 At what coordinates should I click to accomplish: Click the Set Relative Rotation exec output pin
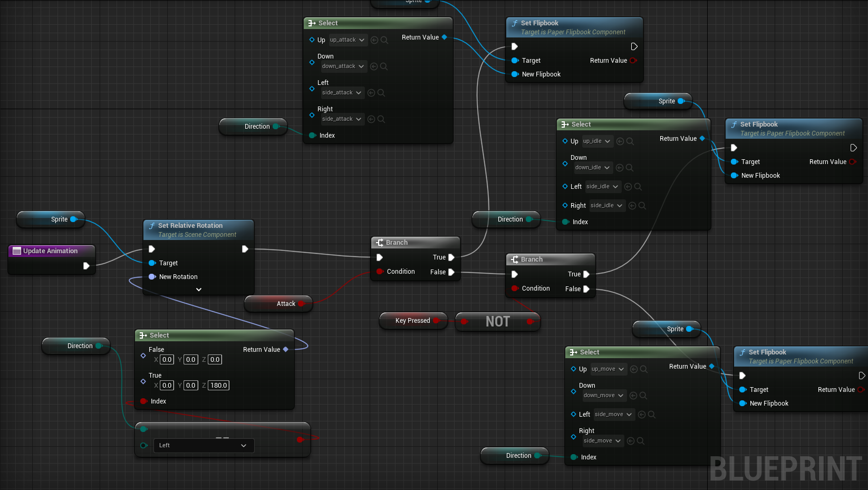[245, 249]
